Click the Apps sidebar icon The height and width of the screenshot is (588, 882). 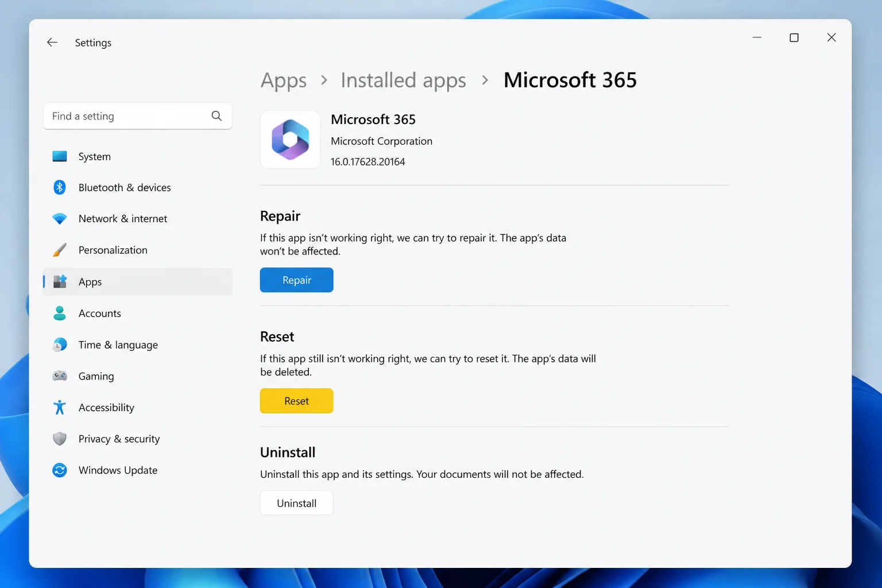60,281
